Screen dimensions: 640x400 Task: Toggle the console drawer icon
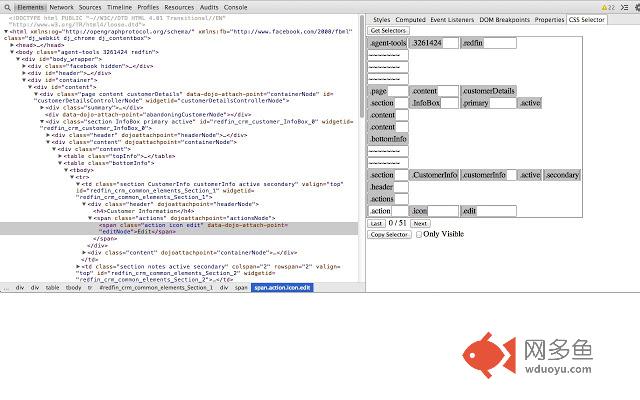[624, 7]
